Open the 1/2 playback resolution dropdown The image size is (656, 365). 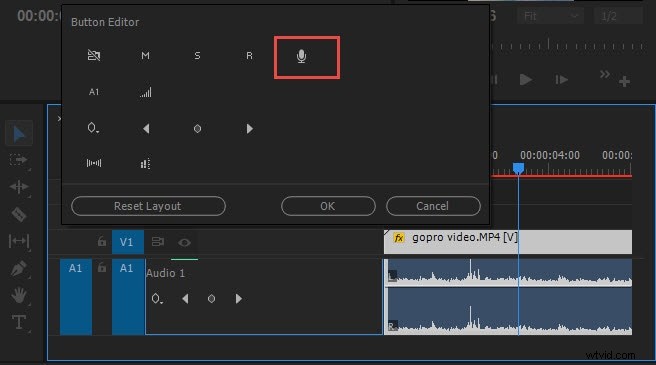[618, 16]
